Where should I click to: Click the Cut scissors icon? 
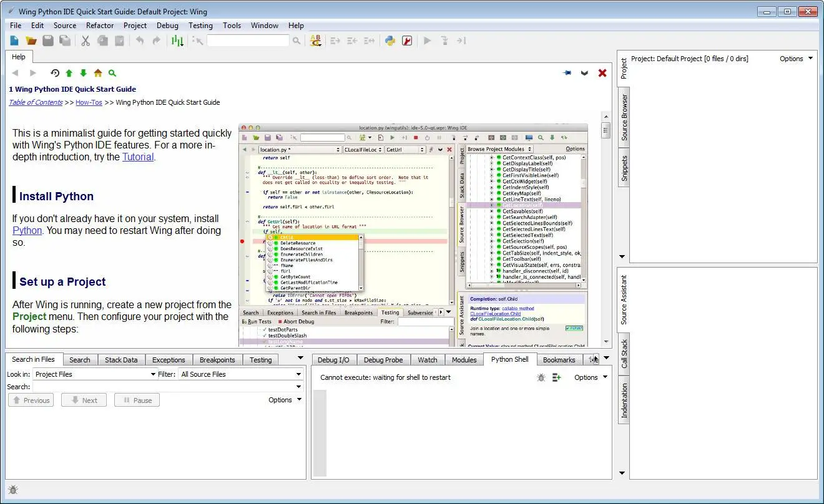[86, 41]
